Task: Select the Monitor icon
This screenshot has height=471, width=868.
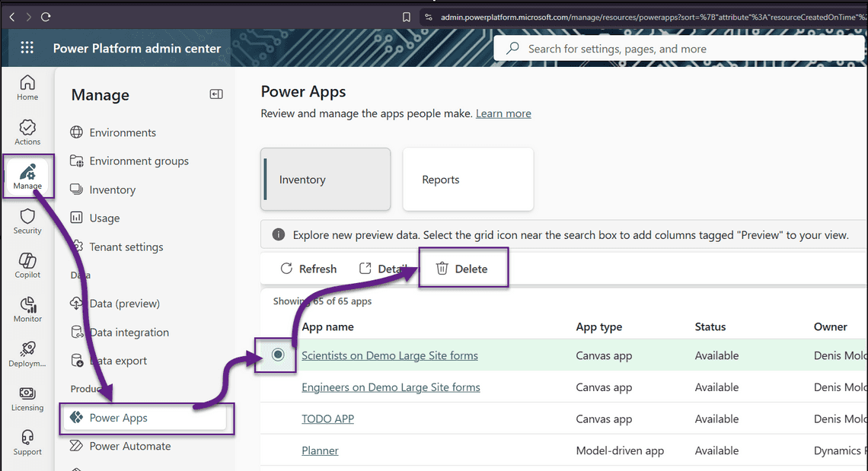Action: click(x=27, y=307)
